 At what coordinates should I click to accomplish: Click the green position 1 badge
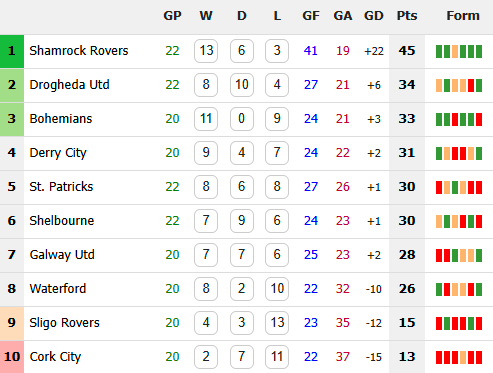click(12, 51)
